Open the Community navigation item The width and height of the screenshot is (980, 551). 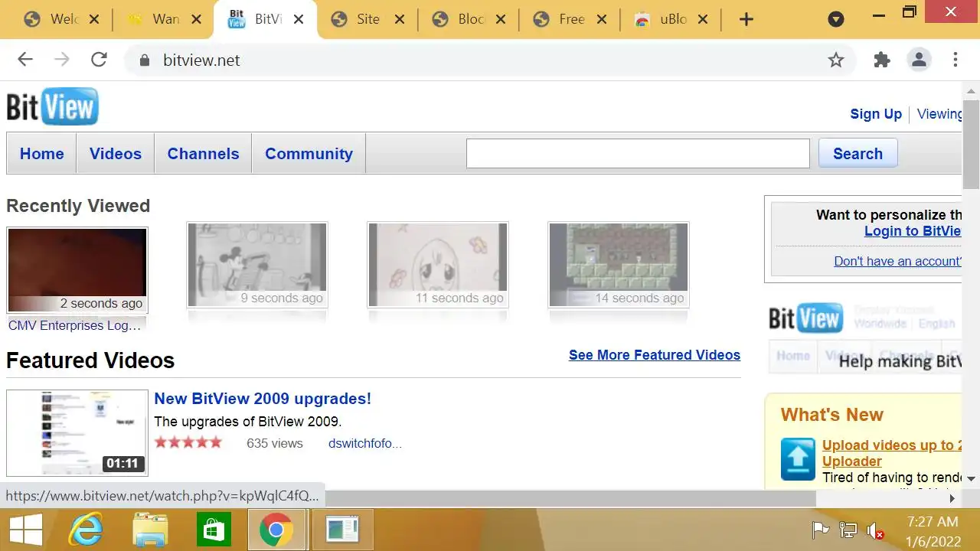click(x=309, y=154)
